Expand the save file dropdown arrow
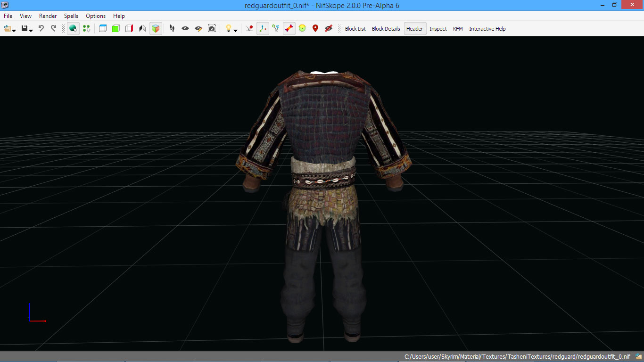Screen dimensions: 644x362 (x=31, y=31)
